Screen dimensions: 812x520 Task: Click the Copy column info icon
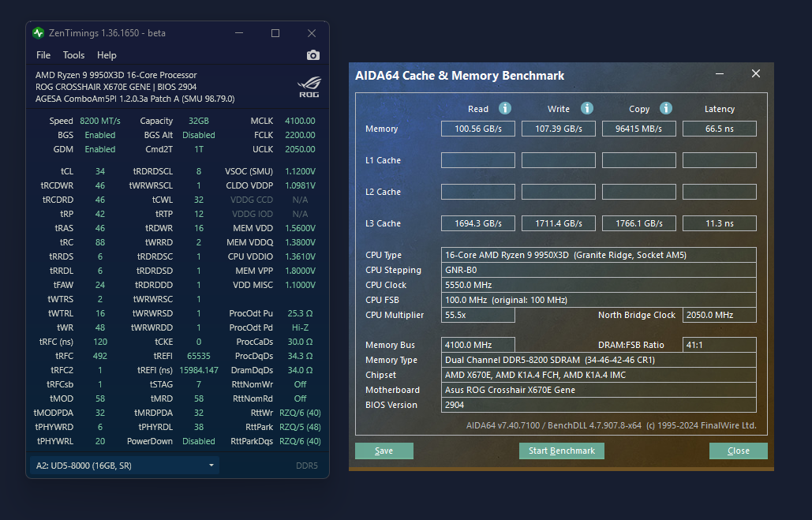coord(666,108)
